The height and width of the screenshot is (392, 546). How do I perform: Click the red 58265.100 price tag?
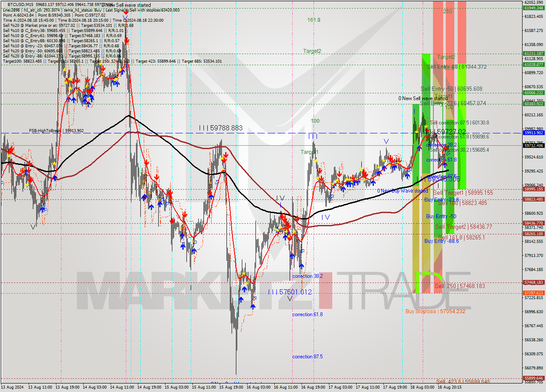534,234
